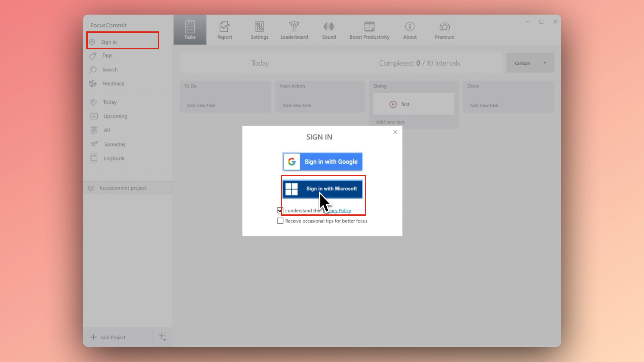Click the Sign in user icon
This screenshot has width=644, height=362.
pos(92,42)
